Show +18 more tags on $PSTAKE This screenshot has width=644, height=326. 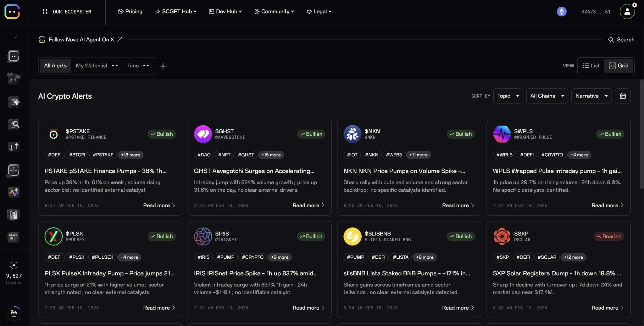130,155
